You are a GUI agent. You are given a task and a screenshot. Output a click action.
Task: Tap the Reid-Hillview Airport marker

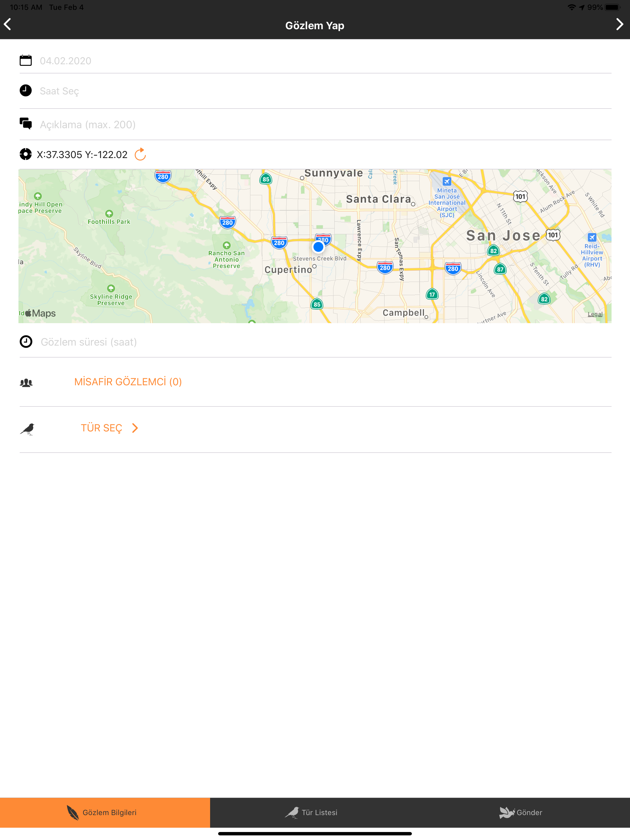click(592, 238)
